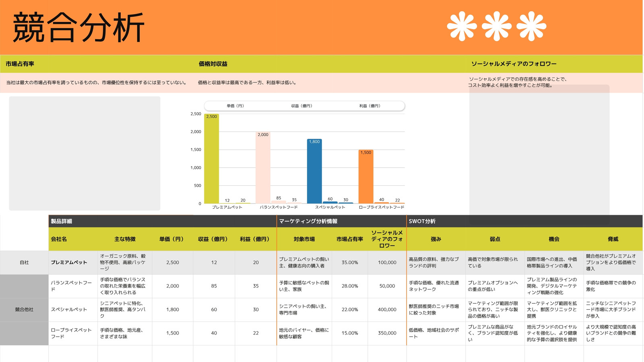Select the 強み column header
Image resolution: width=644 pixels, height=362 pixels.
(x=436, y=239)
